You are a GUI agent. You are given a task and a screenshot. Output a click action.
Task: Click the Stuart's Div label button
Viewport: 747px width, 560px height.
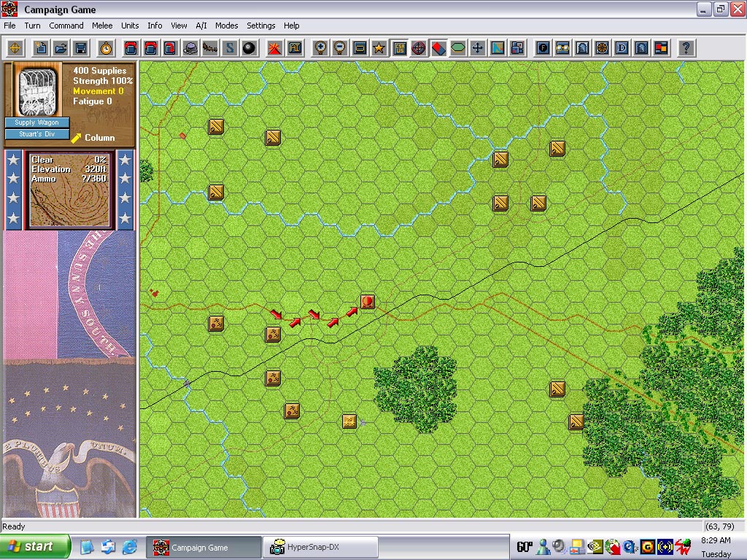[x=37, y=134]
